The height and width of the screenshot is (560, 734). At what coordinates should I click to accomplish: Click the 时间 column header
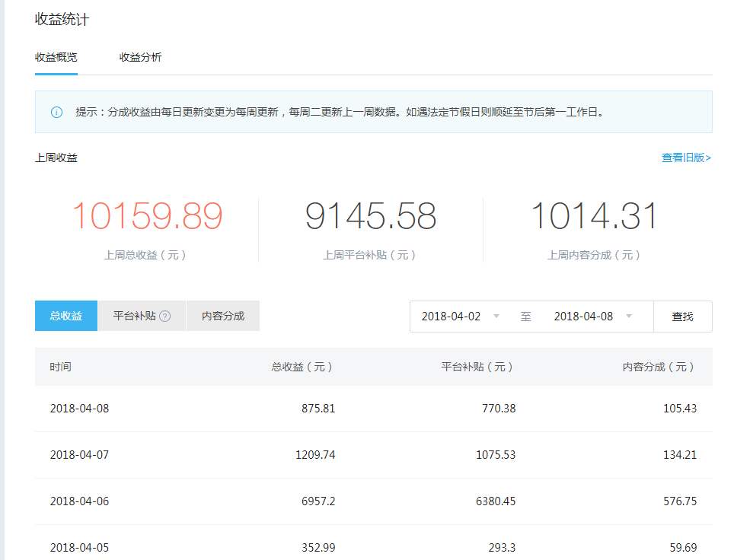point(56,366)
